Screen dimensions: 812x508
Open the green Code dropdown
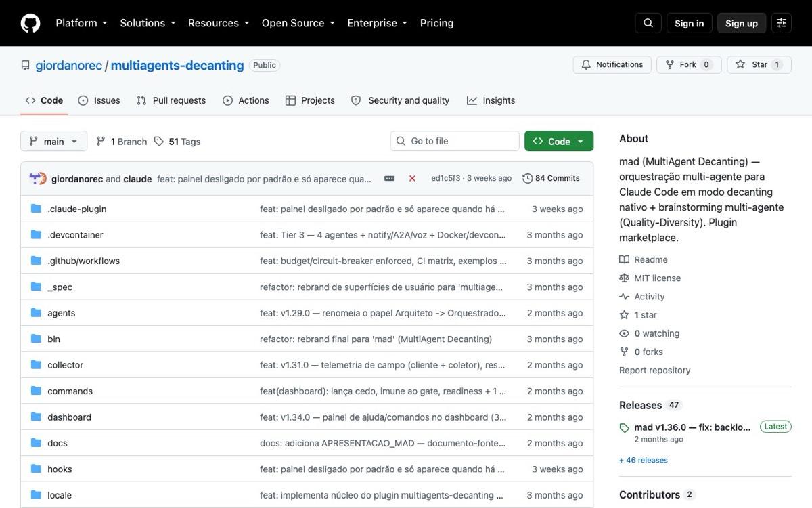pos(559,141)
